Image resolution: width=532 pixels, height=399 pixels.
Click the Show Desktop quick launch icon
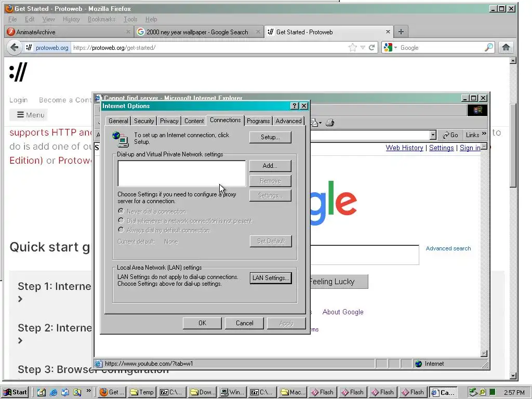pyautogui.click(x=41, y=392)
